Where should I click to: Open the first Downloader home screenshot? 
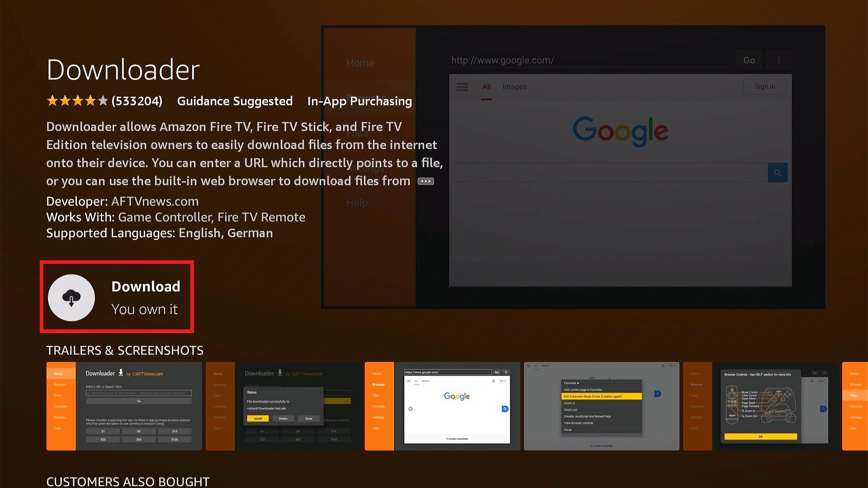point(124,406)
